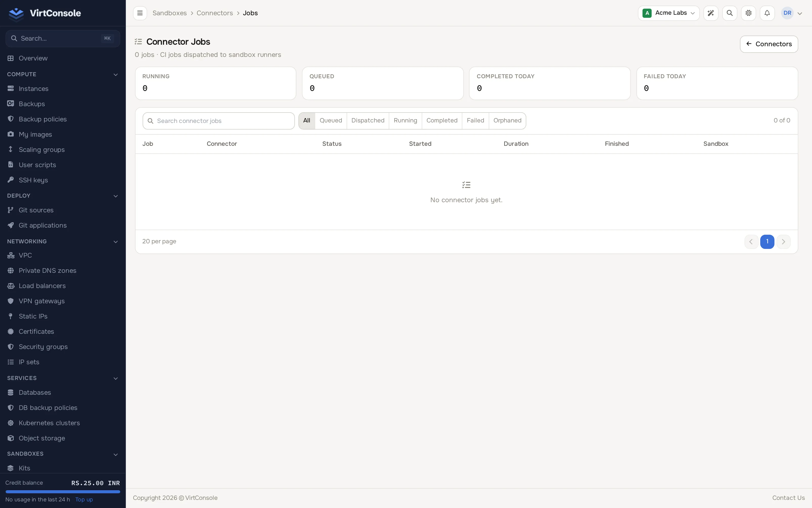Open Object storage page
Screen dimensions: 812x508
pos(63,438)
